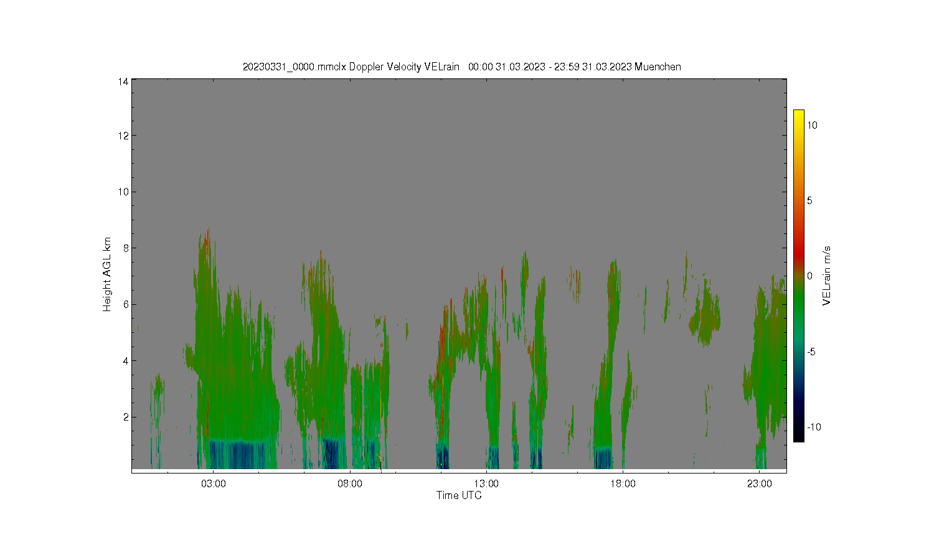Click the 'VELrain m/s' colorbar label
The image size is (934, 560).
pyautogui.click(x=827, y=276)
